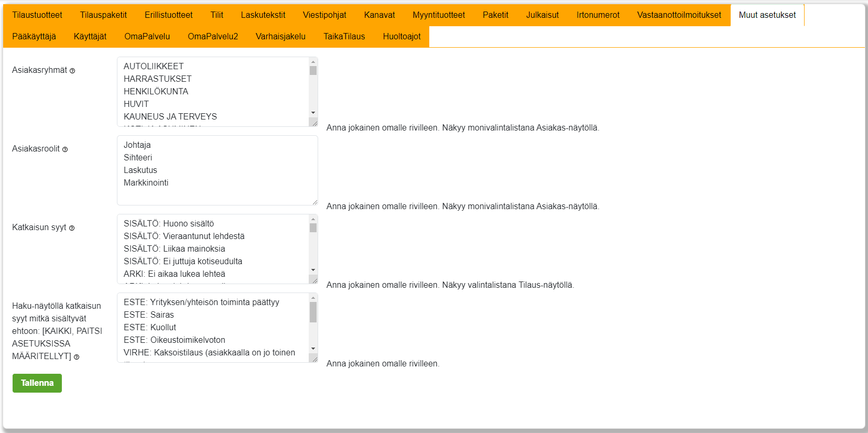This screenshot has height=433, width=868.
Task: Open the Viestipohjat tab
Action: [x=324, y=15]
